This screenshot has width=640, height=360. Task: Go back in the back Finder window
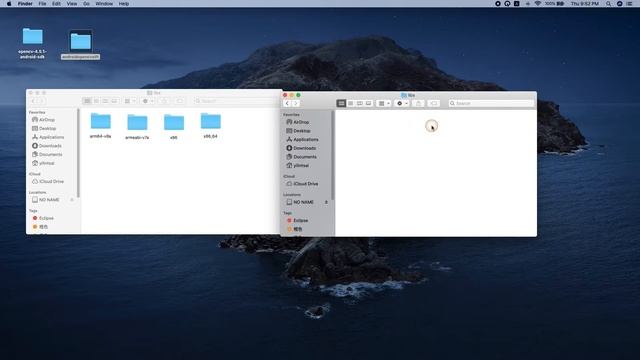pos(33,101)
